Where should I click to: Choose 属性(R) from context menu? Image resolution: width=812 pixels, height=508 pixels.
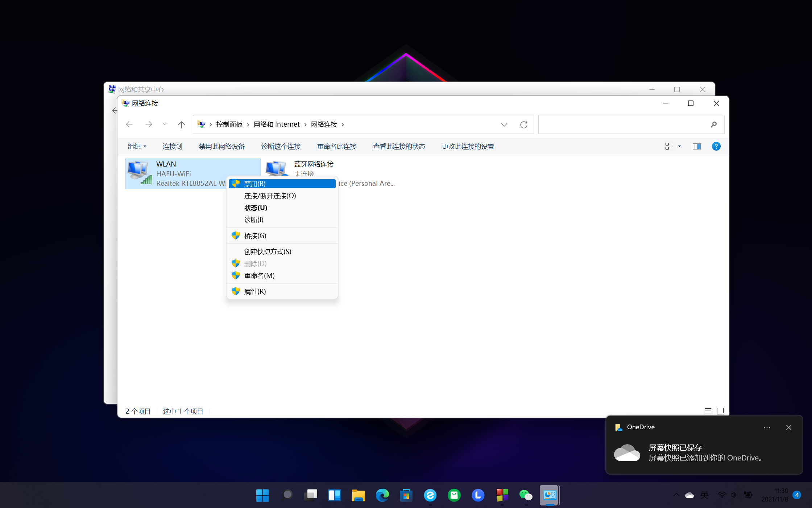click(x=255, y=291)
